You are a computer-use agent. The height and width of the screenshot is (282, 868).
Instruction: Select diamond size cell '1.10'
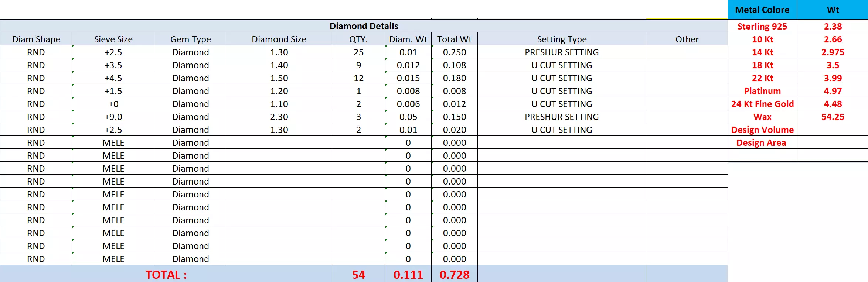279,104
